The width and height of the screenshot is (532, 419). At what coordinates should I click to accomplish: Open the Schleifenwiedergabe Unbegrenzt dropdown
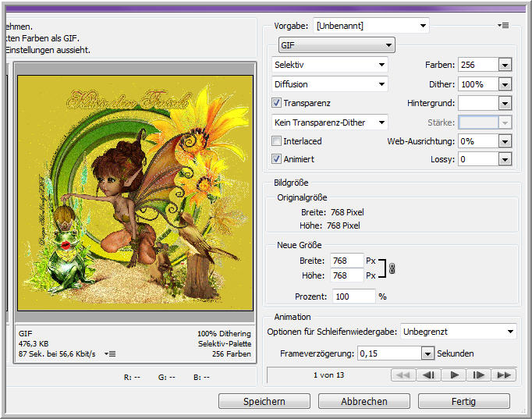459,332
